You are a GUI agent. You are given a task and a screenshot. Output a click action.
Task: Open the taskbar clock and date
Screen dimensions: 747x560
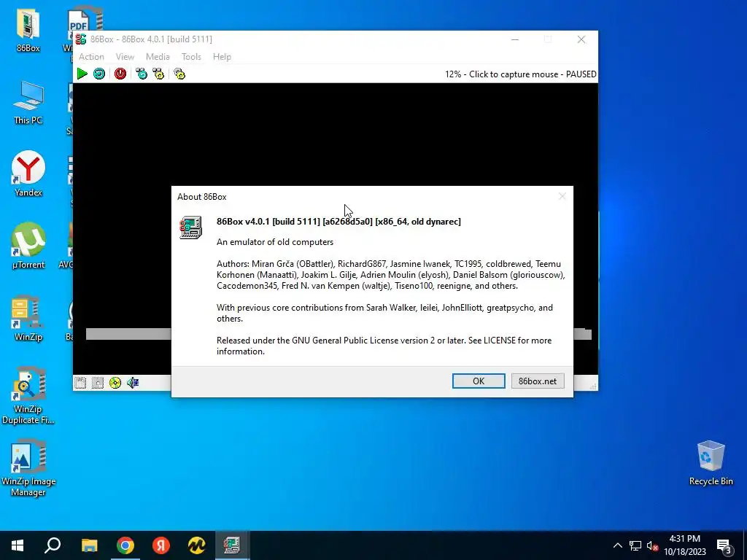[x=685, y=545]
